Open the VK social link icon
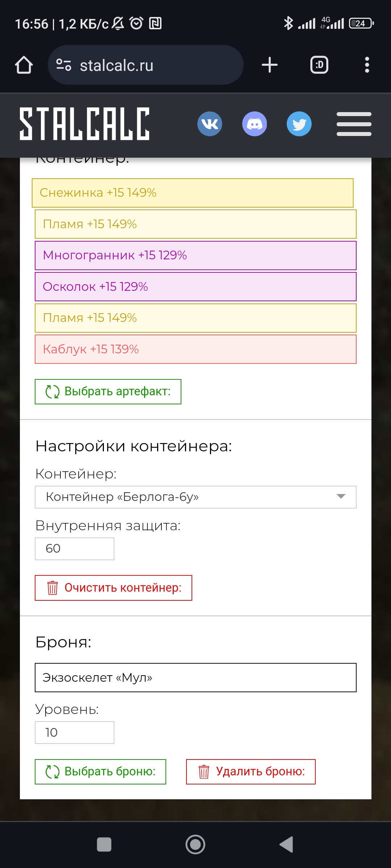 tap(210, 124)
